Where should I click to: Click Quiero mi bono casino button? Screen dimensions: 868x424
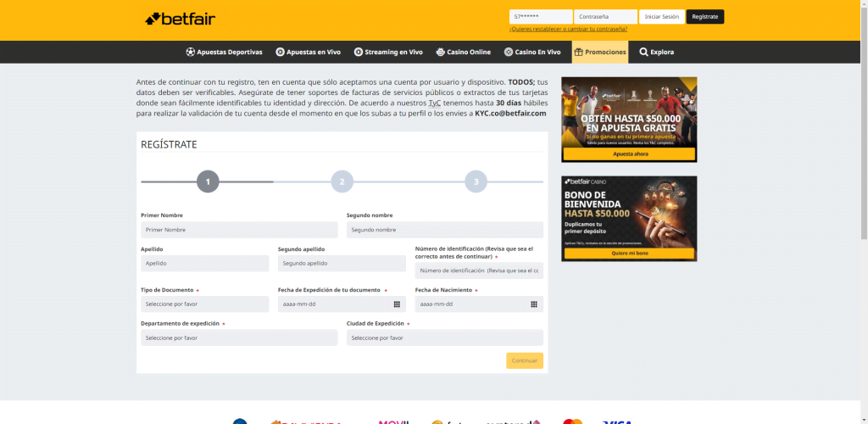[629, 254]
